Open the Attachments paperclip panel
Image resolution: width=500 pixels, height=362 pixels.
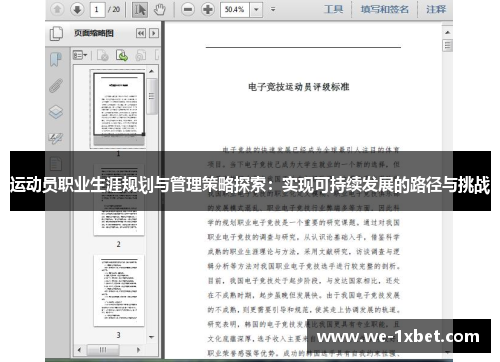pos(56,86)
